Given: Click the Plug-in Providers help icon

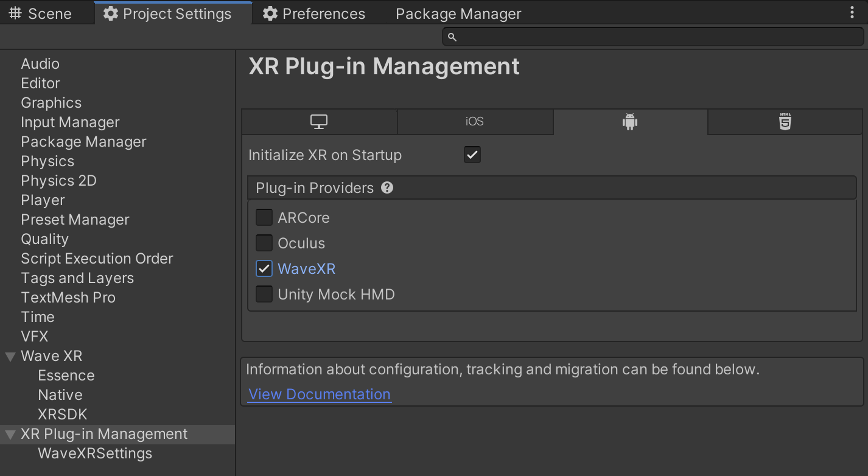Looking at the screenshot, I should [387, 187].
